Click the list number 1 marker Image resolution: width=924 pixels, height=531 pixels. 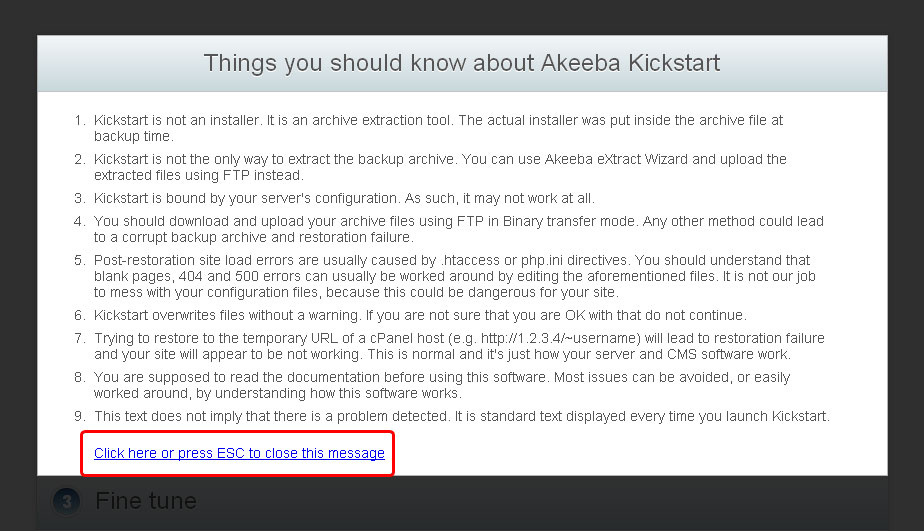pos(80,120)
